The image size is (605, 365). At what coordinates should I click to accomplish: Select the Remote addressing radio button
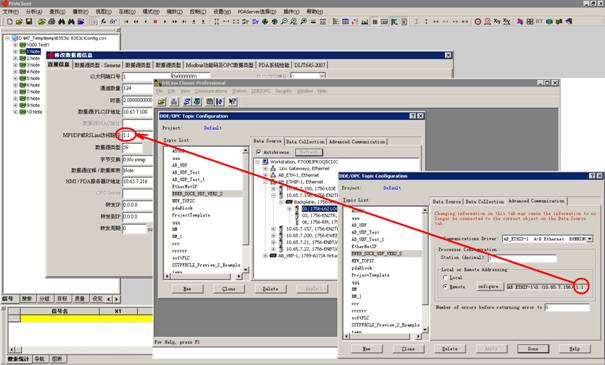pyautogui.click(x=446, y=287)
